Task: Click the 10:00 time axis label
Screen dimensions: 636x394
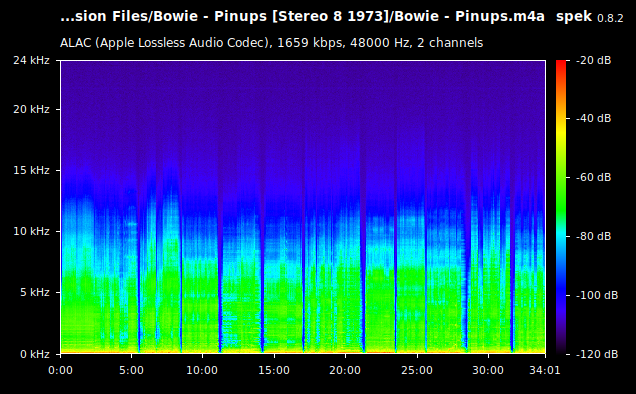Action: pos(202,370)
